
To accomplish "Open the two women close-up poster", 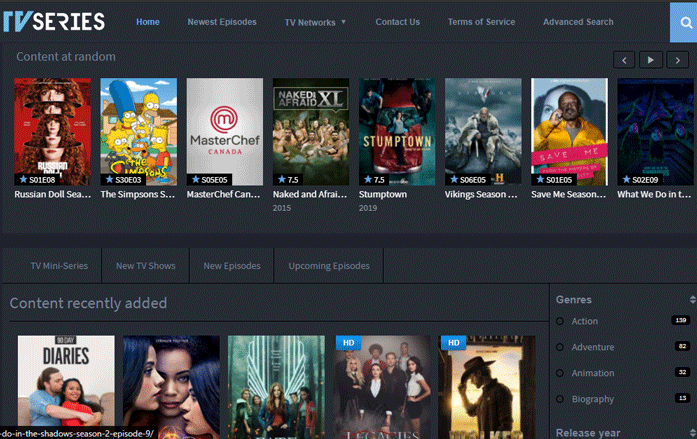I will [x=171, y=387].
